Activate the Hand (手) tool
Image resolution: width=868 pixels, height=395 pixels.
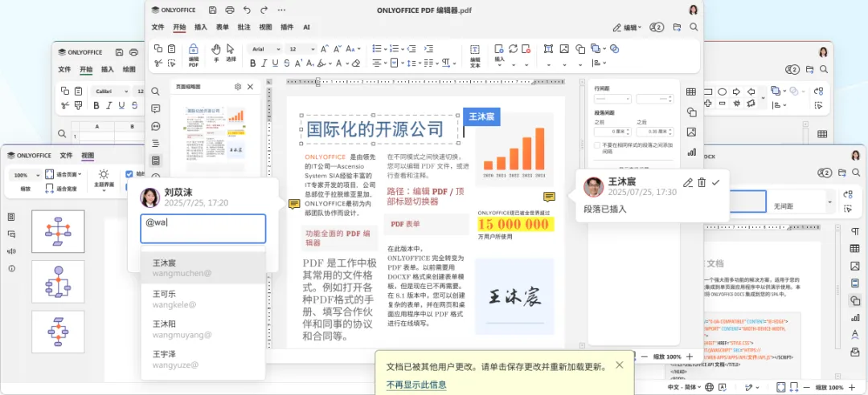click(x=216, y=52)
